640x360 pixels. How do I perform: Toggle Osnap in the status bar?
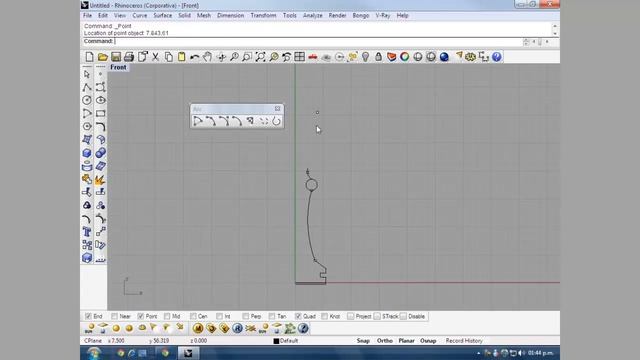(428, 341)
